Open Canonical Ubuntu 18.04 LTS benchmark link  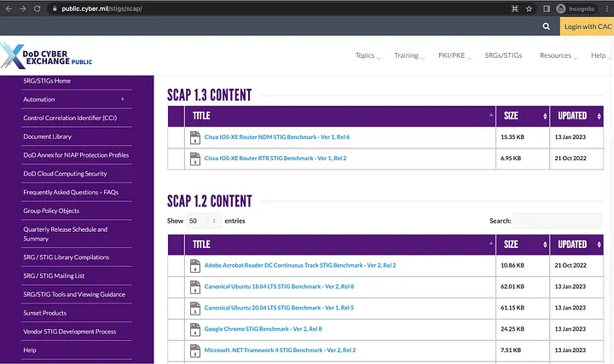tap(279, 286)
